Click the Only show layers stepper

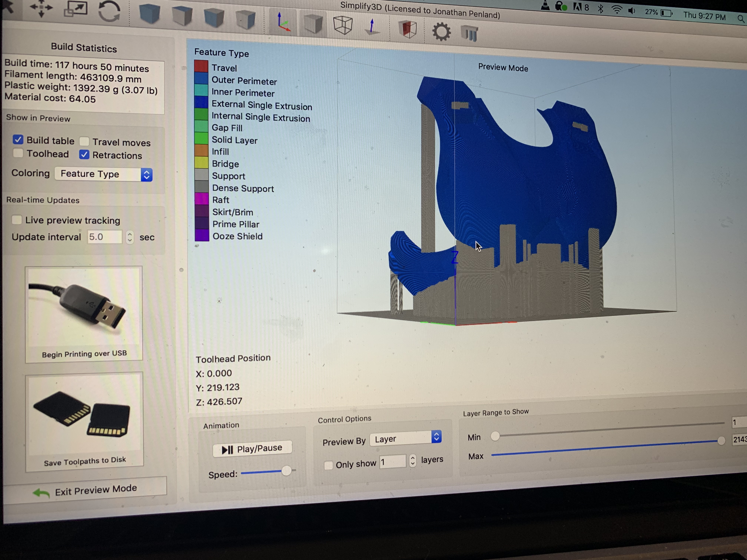[x=412, y=460]
